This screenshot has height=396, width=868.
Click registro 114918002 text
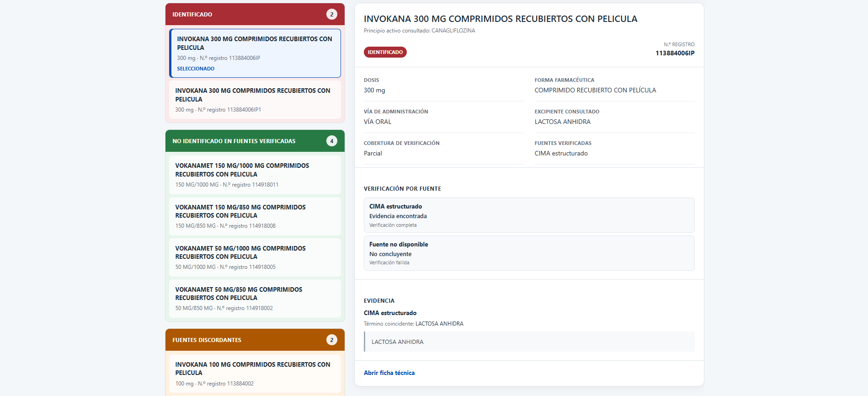pyautogui.click(x=245, y=308)
